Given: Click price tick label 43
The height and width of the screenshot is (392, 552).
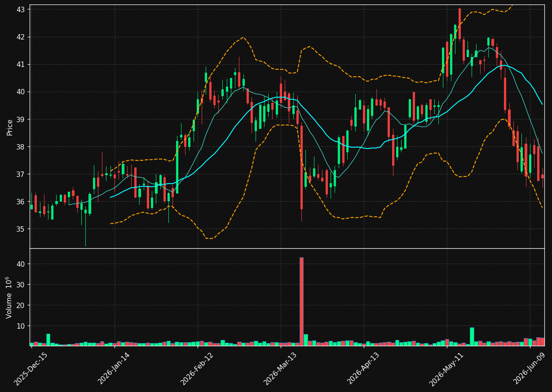Looking at the screenshot, I should point(22,9).
